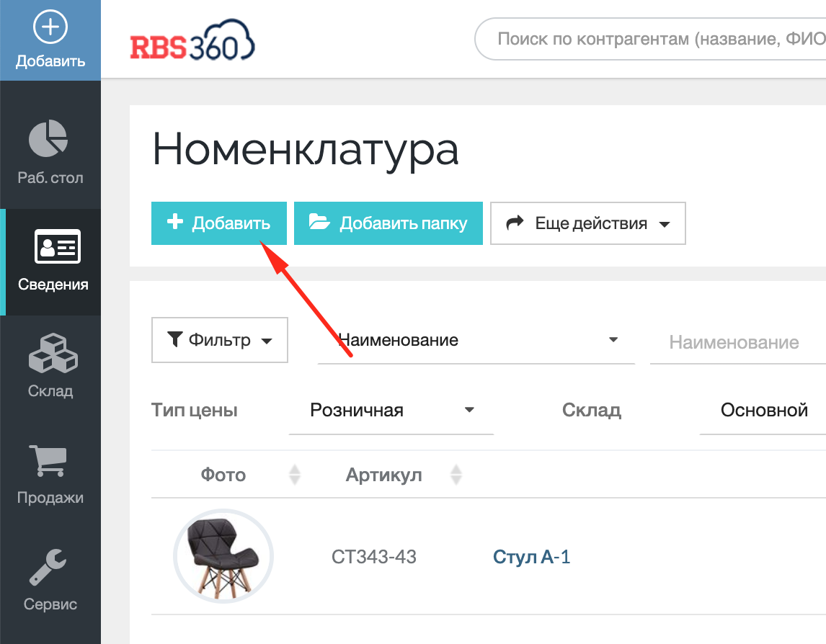Image resolution: width=826 pixels, height=644 pixels.
Task: Expand the Наименование search field selector
Action: point(476,340)
